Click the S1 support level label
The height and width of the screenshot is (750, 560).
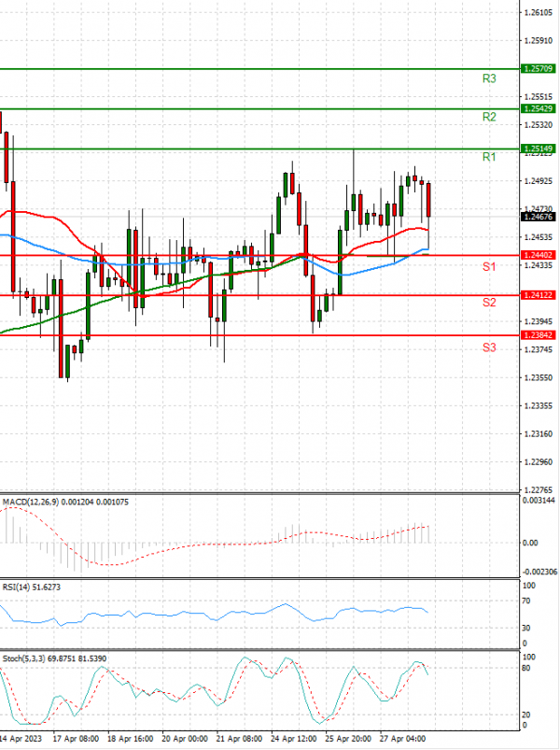pyautogui.click(x=488, y=267)
